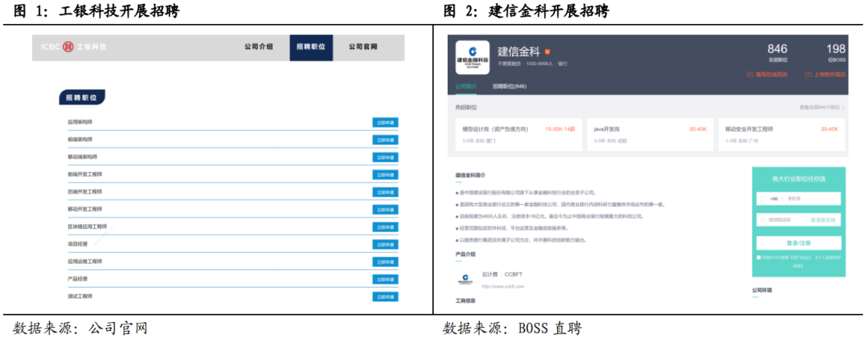Click the orange verified badge beside 建信金科

(x=547, y=51)
